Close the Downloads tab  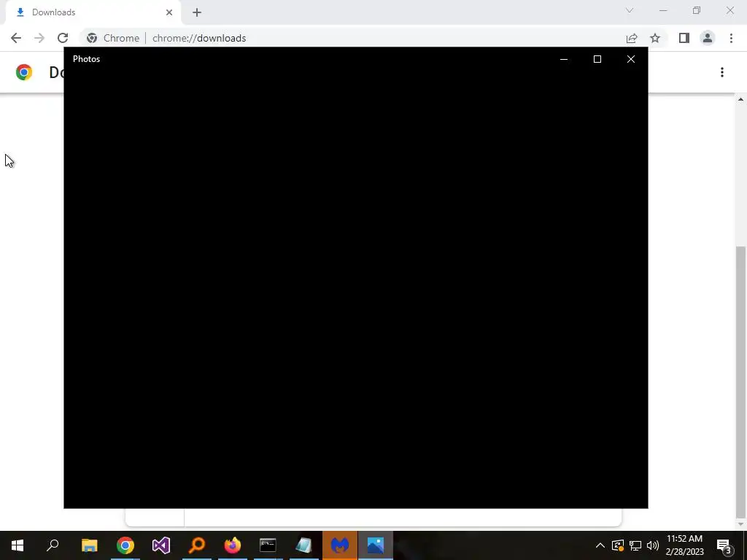pos(169,12)
